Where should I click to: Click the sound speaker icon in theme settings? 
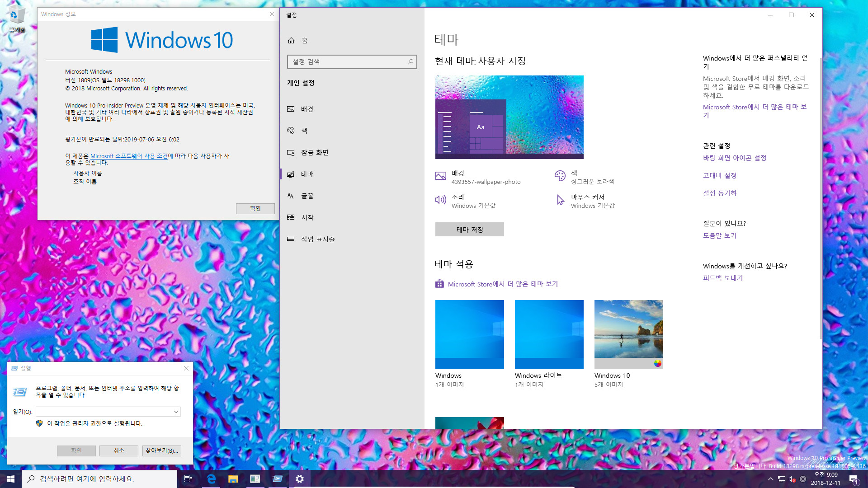pos(441,200)
